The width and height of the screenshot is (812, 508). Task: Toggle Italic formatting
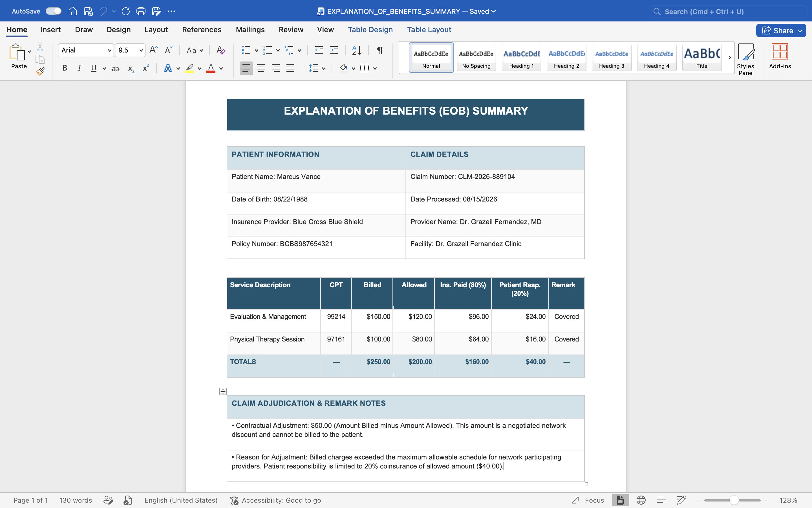tap(79, 69)
